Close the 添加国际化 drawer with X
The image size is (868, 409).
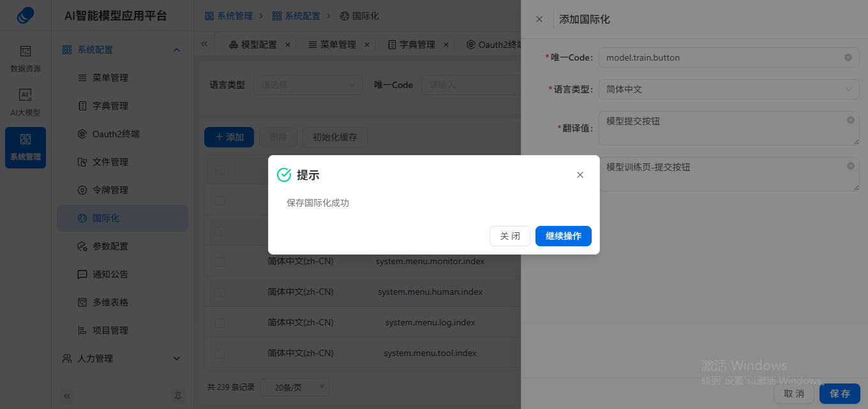click(x=539, y=19)
